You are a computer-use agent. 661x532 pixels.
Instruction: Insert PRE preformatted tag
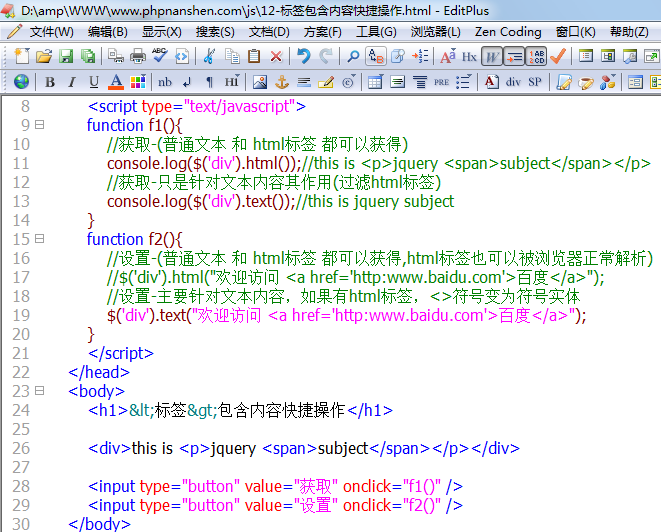click(x=441, y=82)
